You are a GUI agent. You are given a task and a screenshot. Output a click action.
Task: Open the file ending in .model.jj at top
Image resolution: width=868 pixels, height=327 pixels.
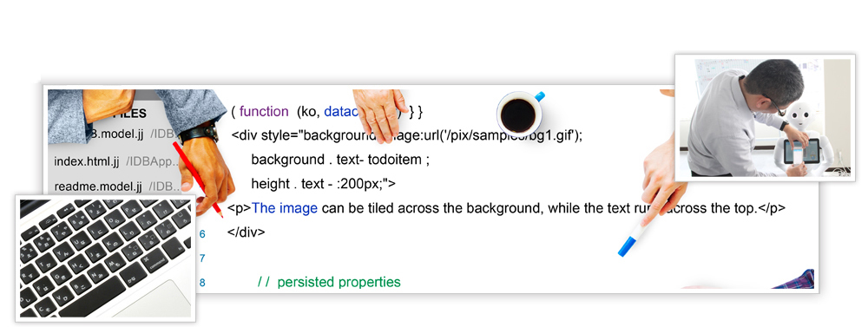click(115, 134)
